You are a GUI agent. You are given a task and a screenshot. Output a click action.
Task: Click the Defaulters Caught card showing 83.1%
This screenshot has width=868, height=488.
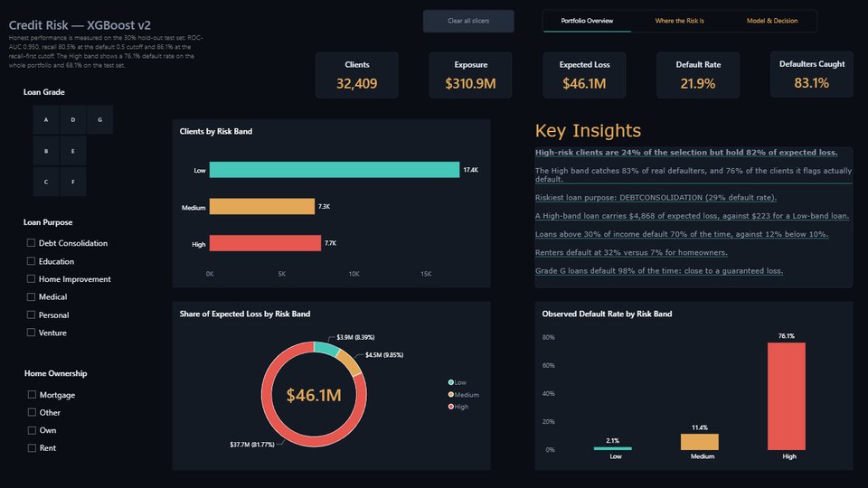pyautogui.click(x=812, y=75)
